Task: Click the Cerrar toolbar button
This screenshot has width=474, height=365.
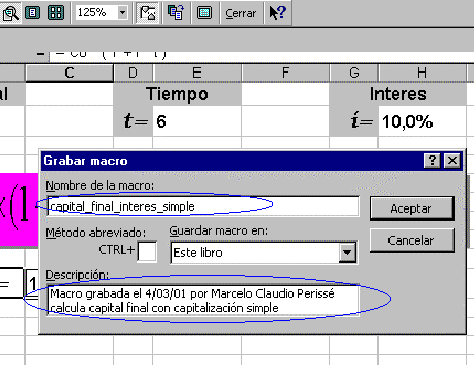Action: click(240, 13)
